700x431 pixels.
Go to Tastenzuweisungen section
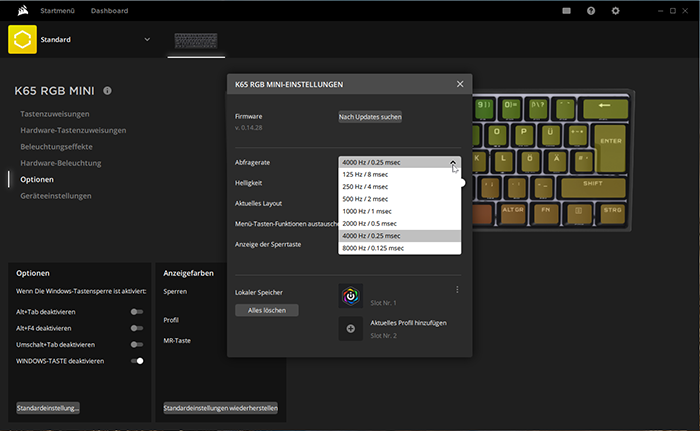55,114
